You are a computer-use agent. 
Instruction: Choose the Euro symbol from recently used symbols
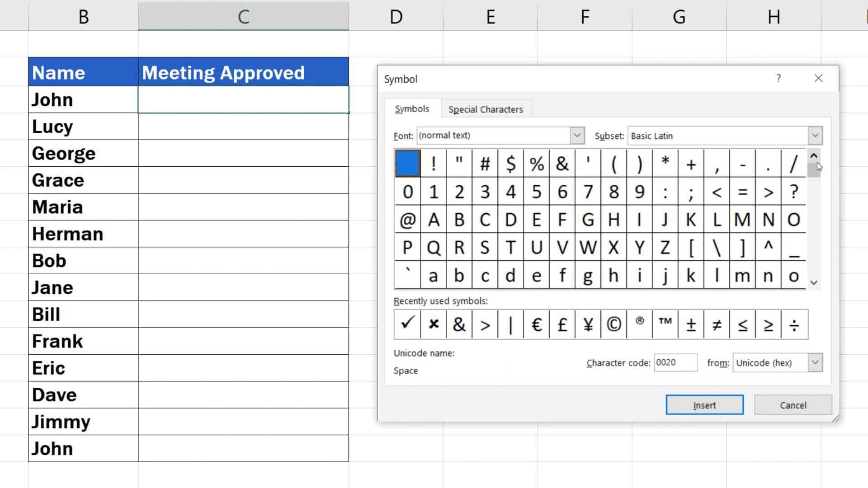536,324
